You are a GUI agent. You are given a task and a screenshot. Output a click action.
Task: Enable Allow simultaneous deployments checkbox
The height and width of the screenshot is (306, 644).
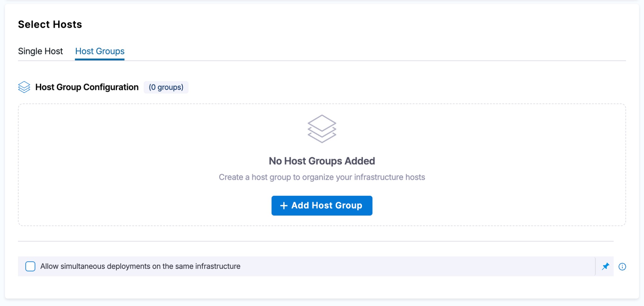pyautogui.click(x=30, y=266)
